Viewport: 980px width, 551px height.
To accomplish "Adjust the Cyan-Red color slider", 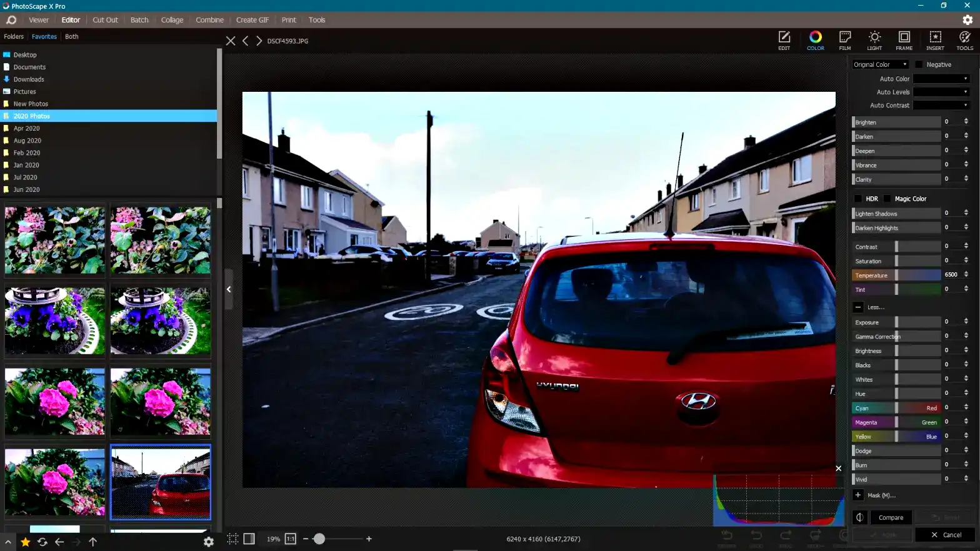I will (x=896, y=408).
